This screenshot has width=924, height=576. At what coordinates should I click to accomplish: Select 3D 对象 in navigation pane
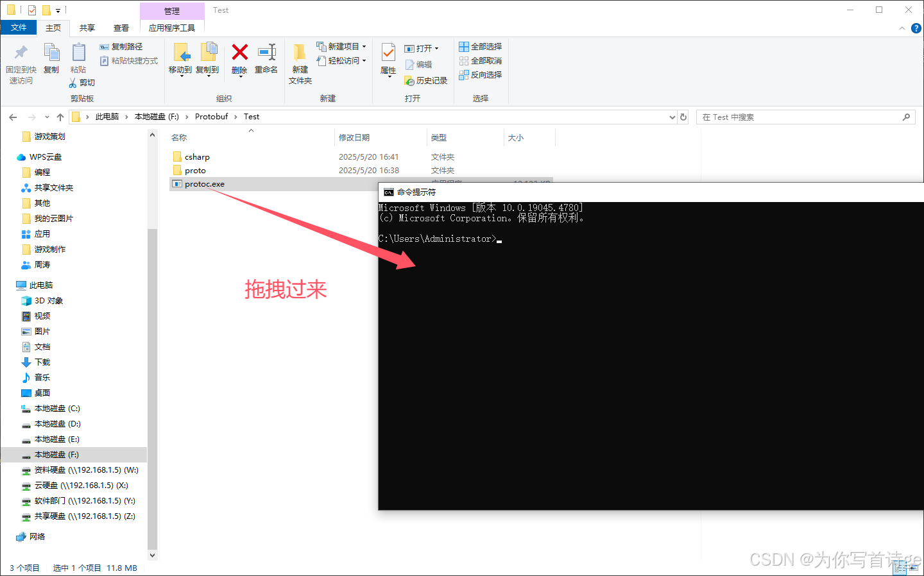click(49, 301)
